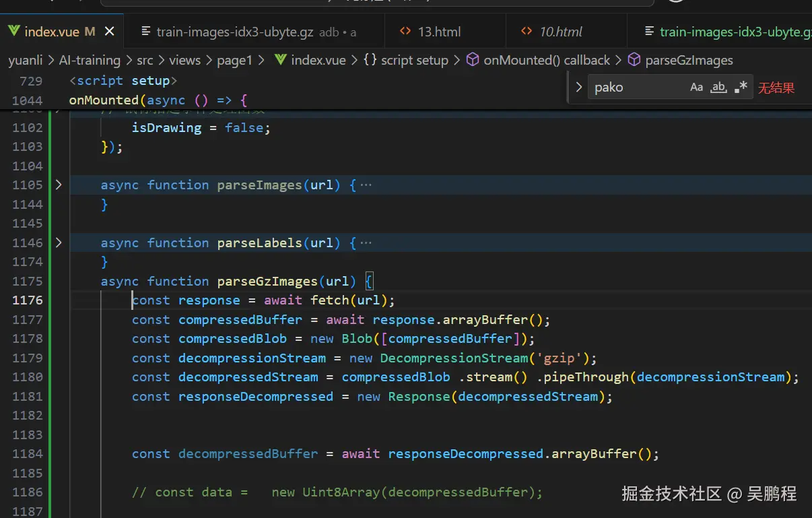
Task: Expand the replace field chevron
Action: tap(578, 88)
